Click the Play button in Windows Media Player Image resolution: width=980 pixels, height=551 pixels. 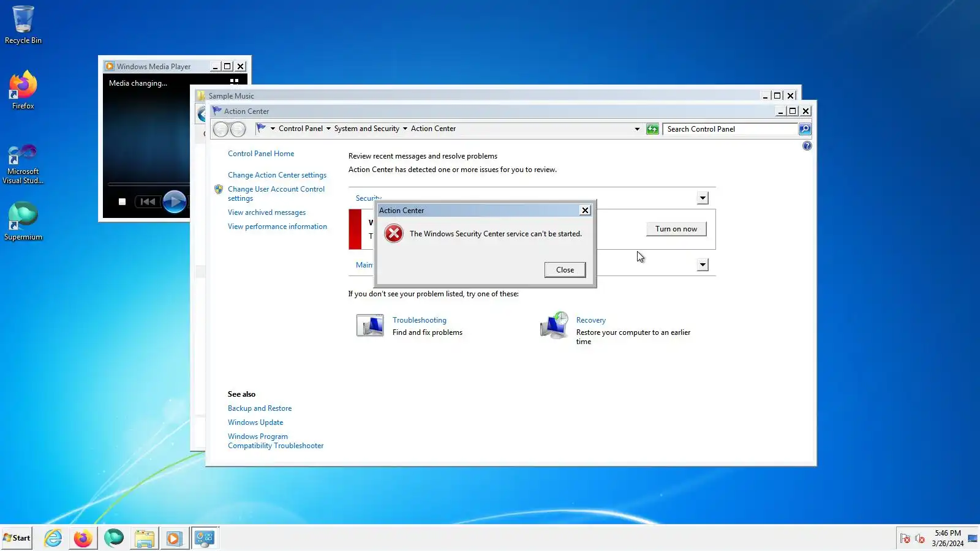coord(175,201)
